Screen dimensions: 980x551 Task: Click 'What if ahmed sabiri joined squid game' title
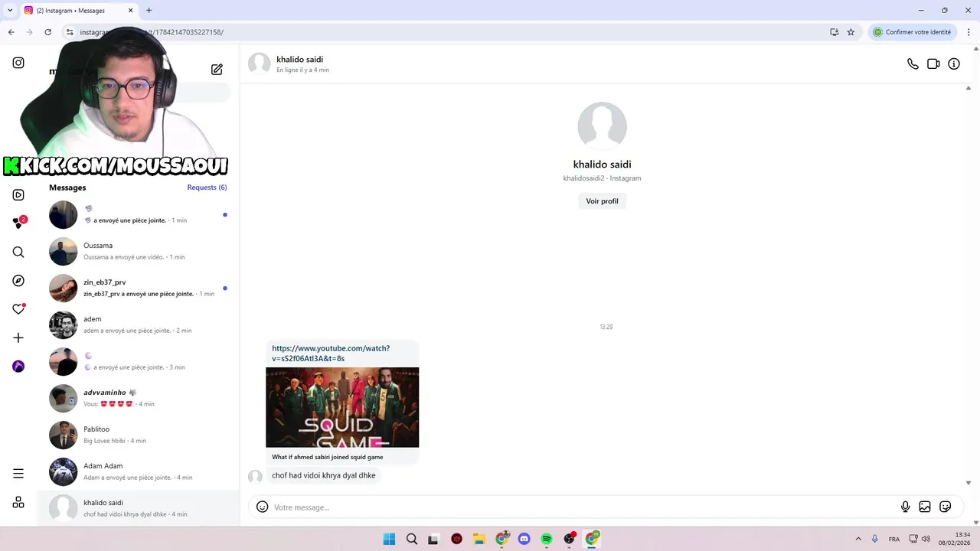328,457
